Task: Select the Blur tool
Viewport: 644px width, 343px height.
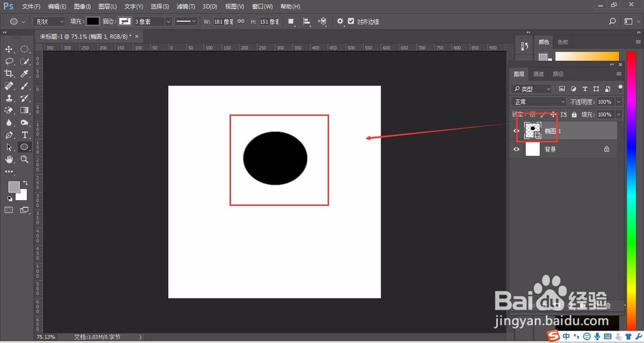Action: click(x=8, y=122)
